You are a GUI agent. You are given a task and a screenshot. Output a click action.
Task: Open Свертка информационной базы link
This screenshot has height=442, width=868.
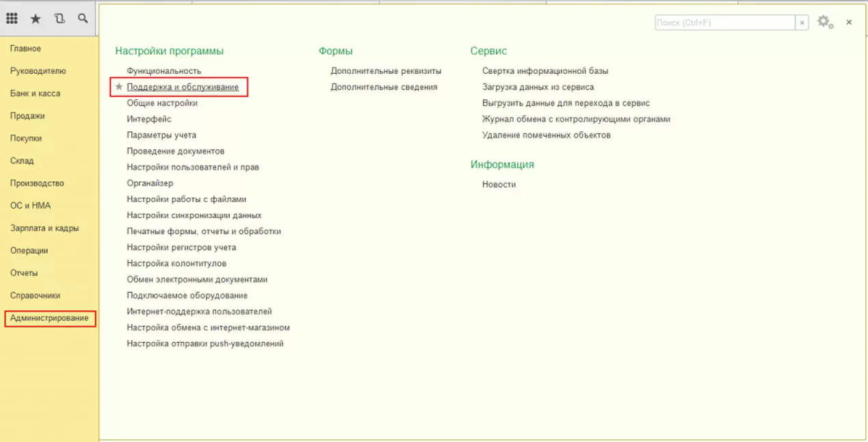click(x=545, y=71)
